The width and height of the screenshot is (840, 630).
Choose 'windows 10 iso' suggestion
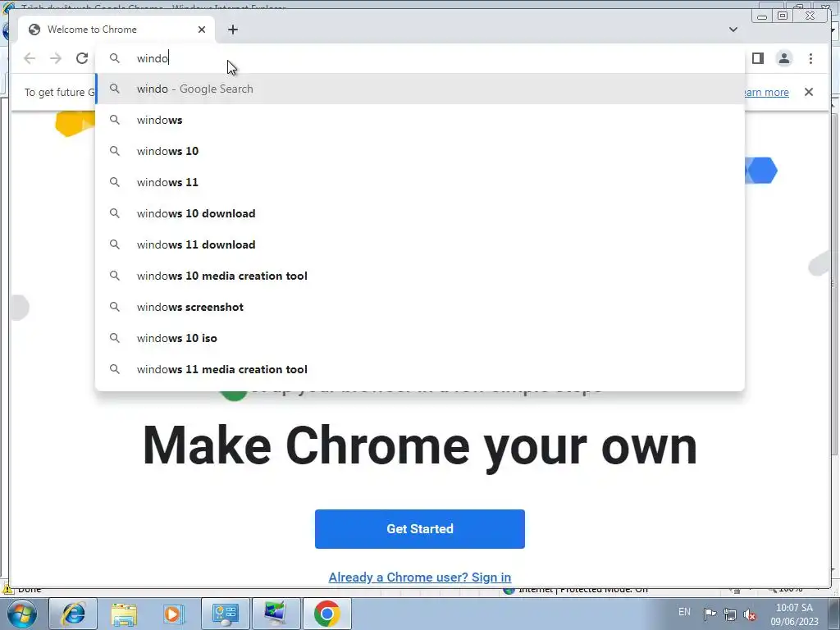point(420,338)
